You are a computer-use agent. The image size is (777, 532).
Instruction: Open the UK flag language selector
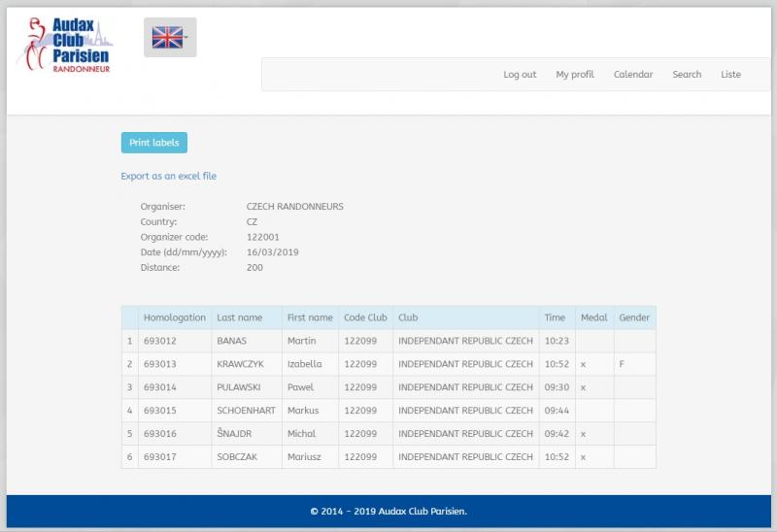pyautogui.click(x=169, y=38)
